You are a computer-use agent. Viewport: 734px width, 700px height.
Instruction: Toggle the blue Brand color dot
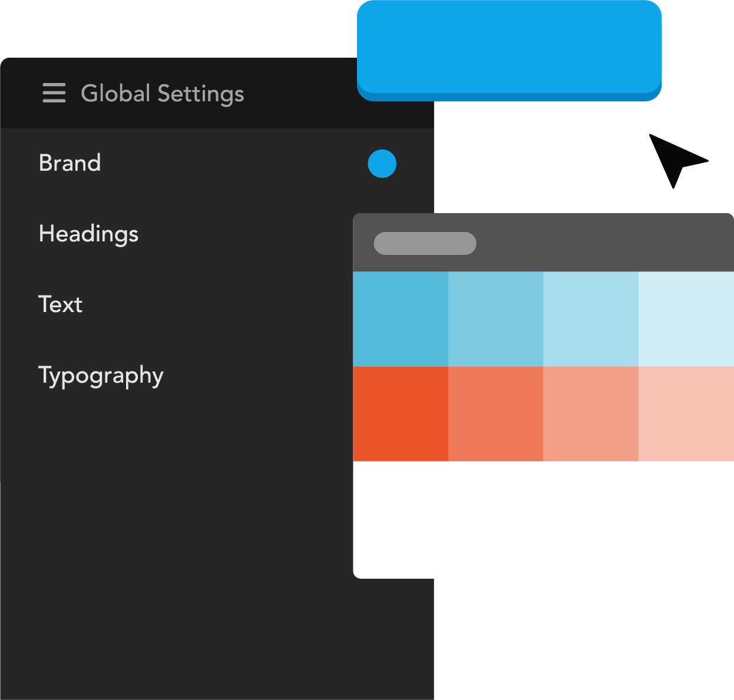point(382,163)
